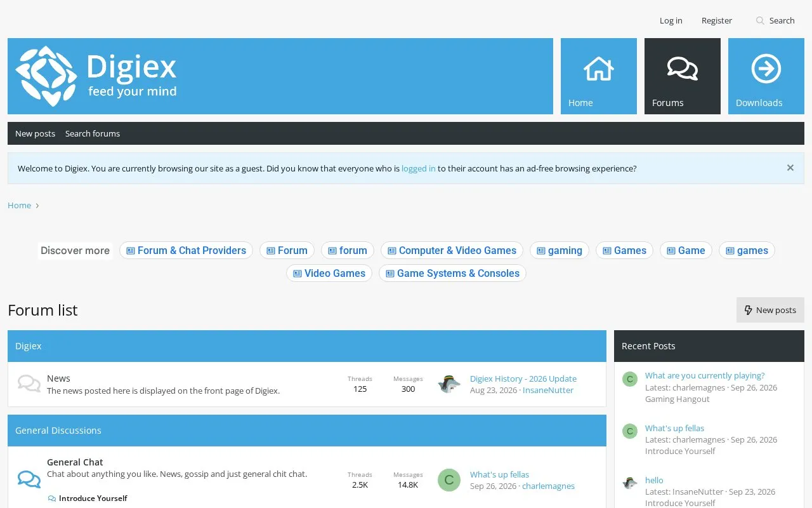
Task: Open the General Chat forum title
Action: pyautogui.click(x=75, y=462)
